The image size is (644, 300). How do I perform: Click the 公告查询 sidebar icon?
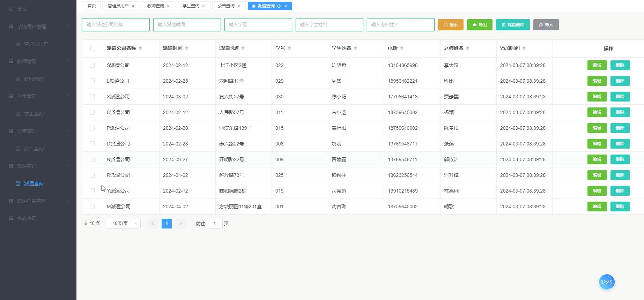click(18, 149)
